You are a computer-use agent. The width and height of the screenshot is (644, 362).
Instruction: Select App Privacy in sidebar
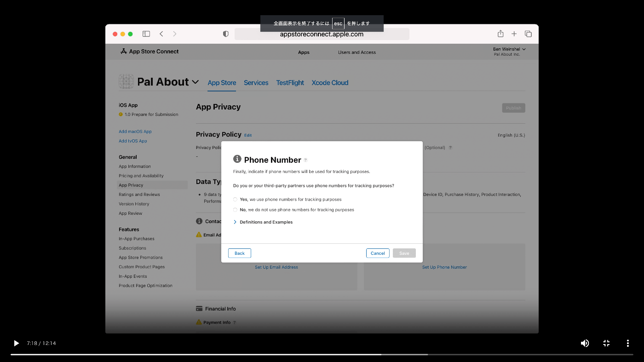tap(152, 185)
